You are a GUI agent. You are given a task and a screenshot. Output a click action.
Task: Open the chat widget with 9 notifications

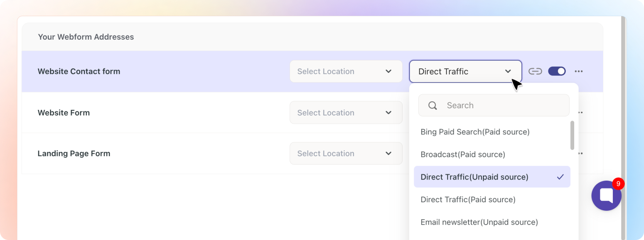[606, 196]
